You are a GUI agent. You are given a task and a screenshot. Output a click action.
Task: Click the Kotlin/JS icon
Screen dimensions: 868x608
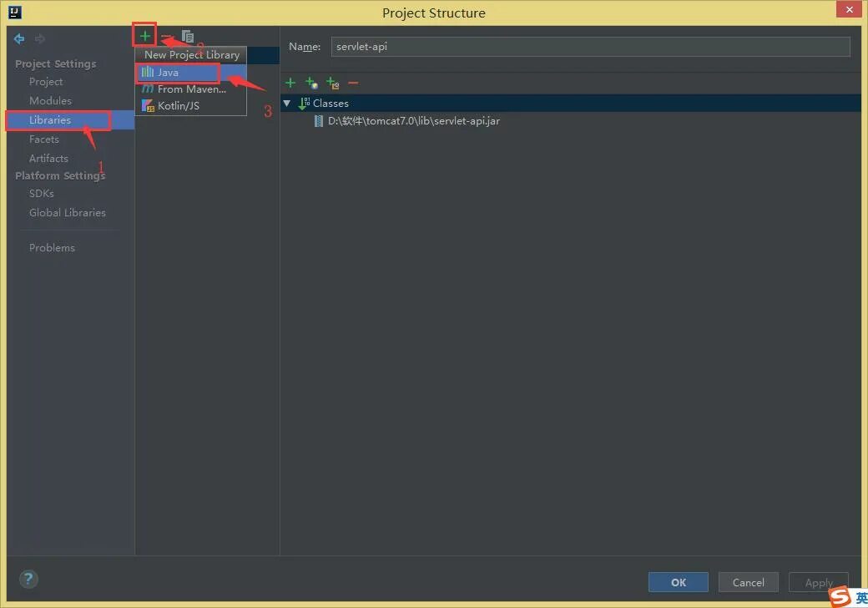148,105
